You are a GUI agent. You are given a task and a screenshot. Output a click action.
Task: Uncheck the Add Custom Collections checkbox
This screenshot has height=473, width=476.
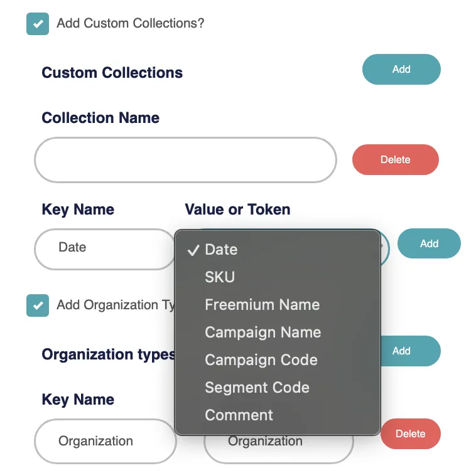(x=38, y=24)
